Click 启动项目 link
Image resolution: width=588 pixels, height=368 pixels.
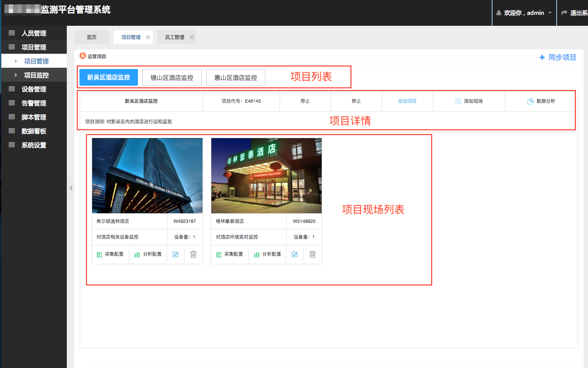point(407,101)
